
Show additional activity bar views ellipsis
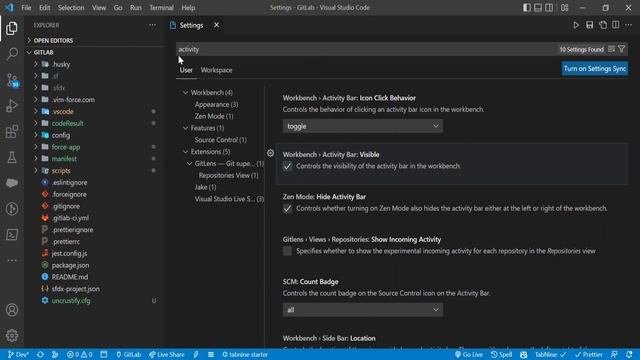(x=12, y=260)
